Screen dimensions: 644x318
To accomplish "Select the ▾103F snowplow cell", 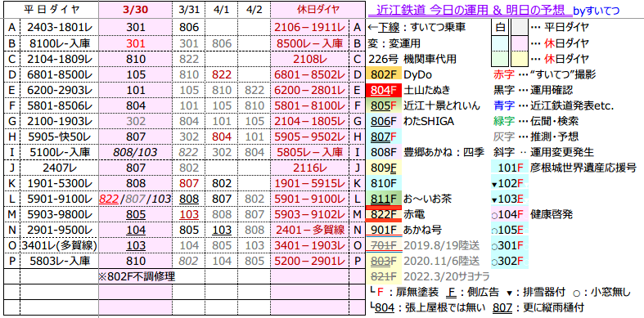I will [511, 199].
